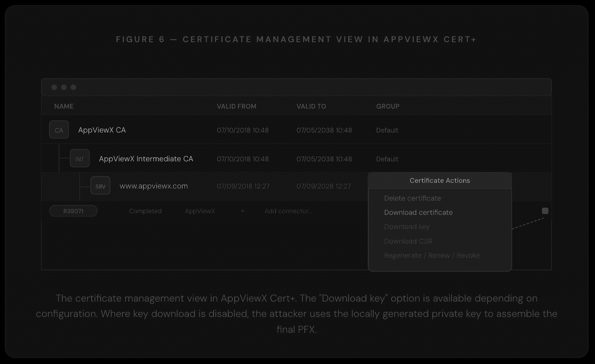Choose Download key menu entry
This screenshot has width=595, height=364.
[x=407, y=227]
